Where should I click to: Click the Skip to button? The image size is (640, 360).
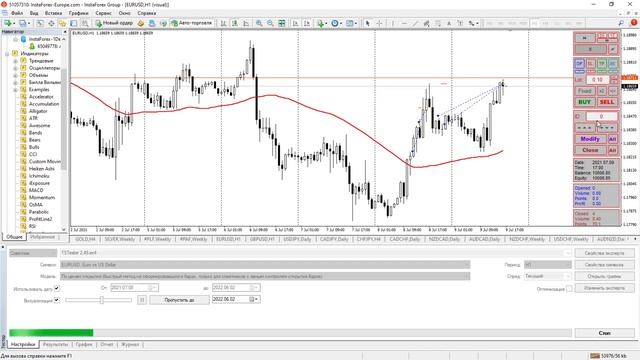179,300
